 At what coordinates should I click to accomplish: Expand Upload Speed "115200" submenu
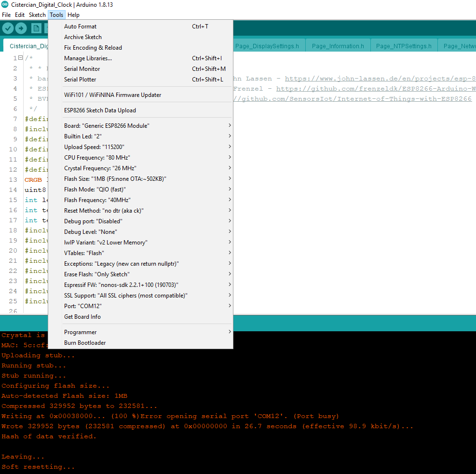point(140,147)
